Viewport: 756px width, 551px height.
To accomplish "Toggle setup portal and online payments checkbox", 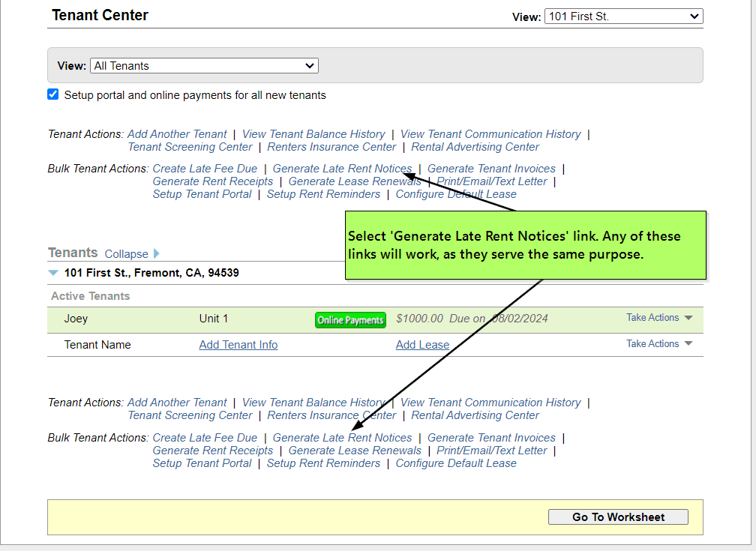I will [x=53, y=94].
